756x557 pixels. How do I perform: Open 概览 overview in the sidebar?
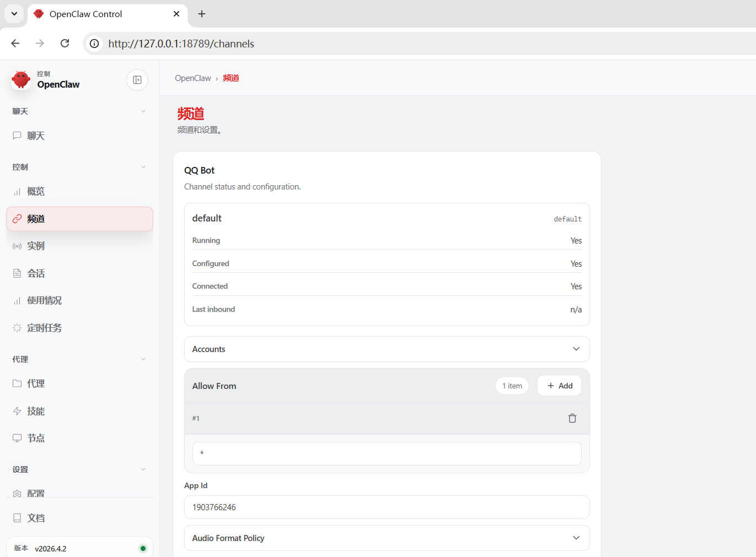[36, 192]
